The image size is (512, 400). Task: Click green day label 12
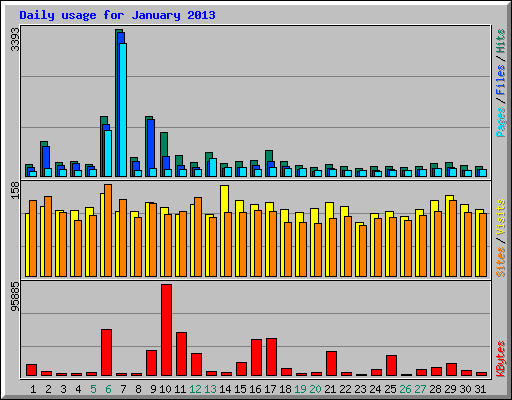coord(195,389)
